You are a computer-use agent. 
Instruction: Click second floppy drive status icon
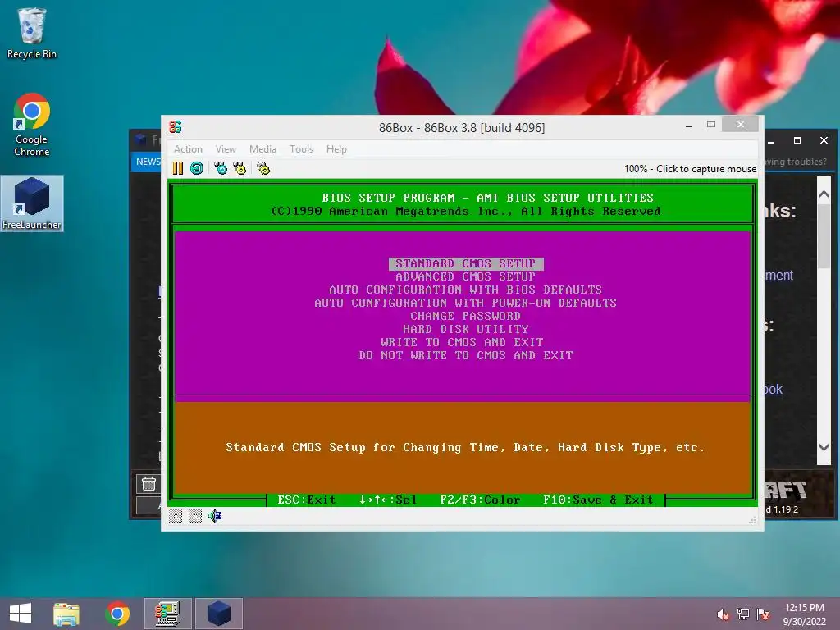point(195,516)
